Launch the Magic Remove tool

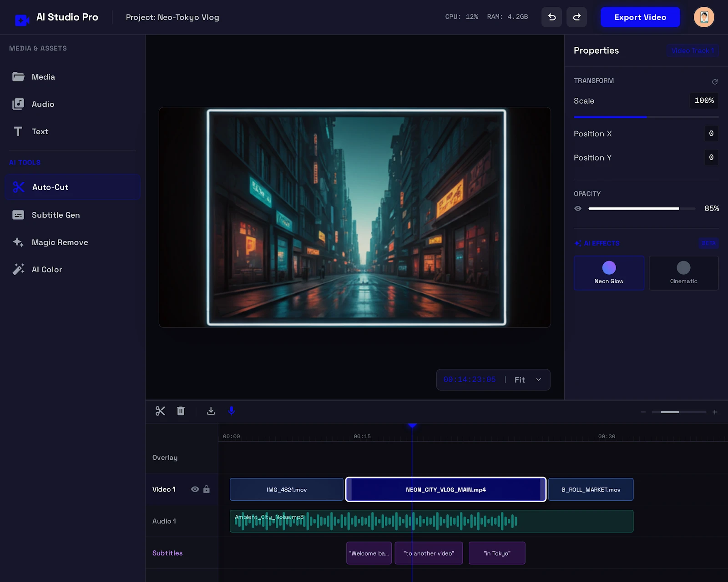73,242
